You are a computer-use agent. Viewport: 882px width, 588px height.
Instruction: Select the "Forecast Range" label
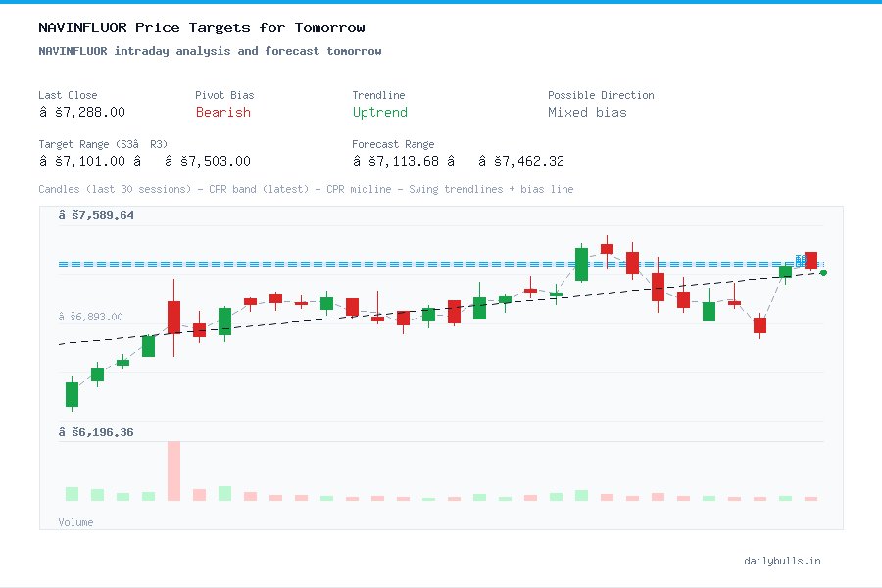[393, 144]
